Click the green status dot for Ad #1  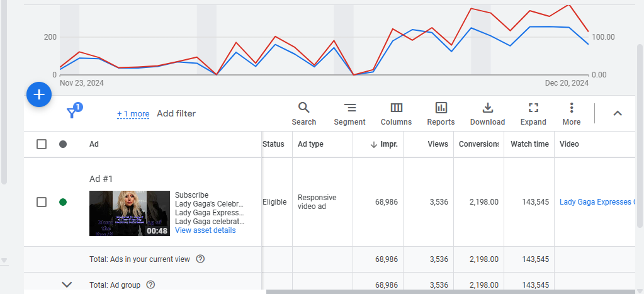pos(63,202)
